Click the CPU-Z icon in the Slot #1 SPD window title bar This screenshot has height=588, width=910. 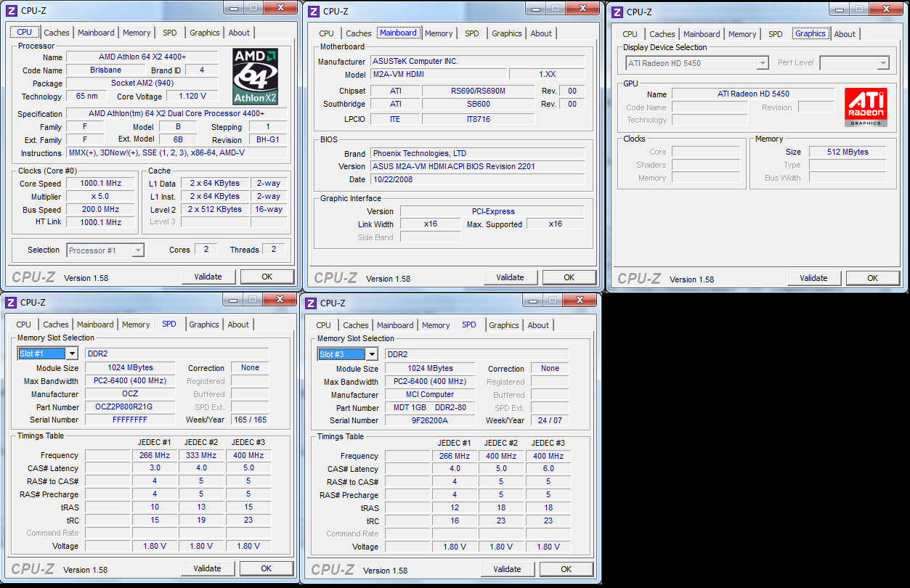pos(11,302)
